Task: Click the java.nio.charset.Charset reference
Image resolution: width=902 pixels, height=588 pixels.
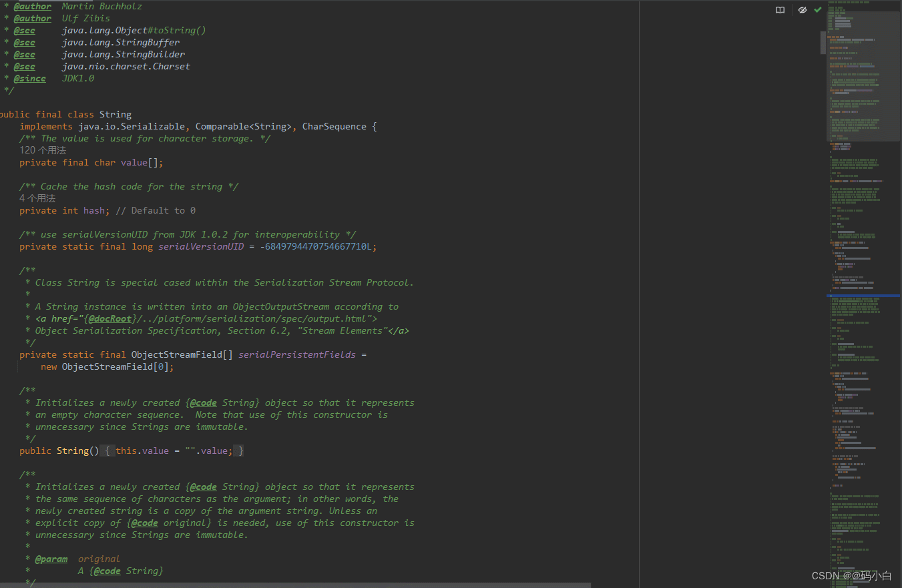Action: tap(126, 66)
